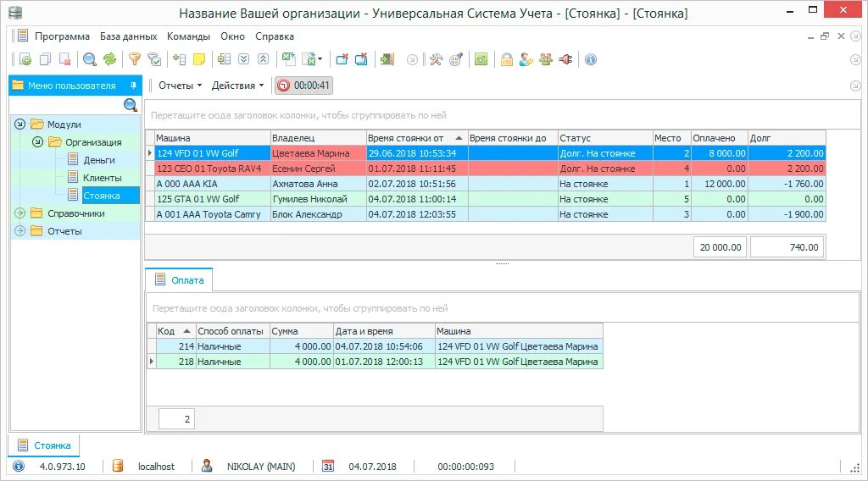Open the Excel export dropdown arrow
Screen dimensions: 868x481
click(x=320, y=59)
